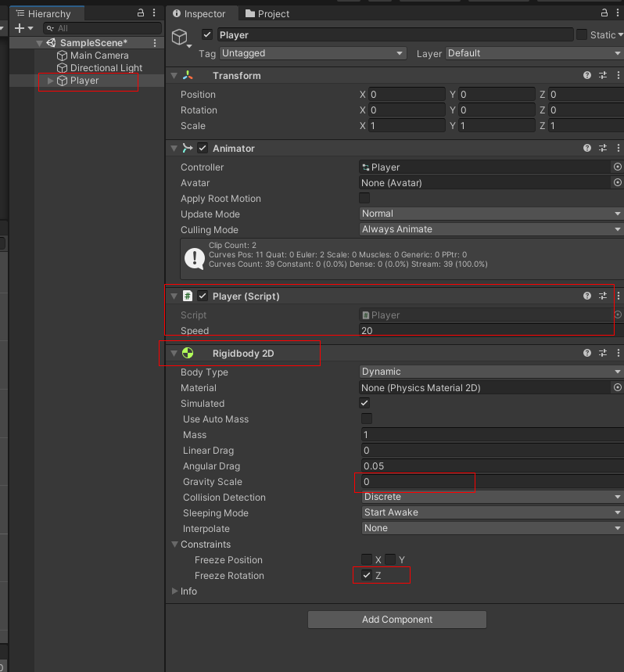Click the Animator component icon
Screen dimensions: 624x672
point(188,149)
